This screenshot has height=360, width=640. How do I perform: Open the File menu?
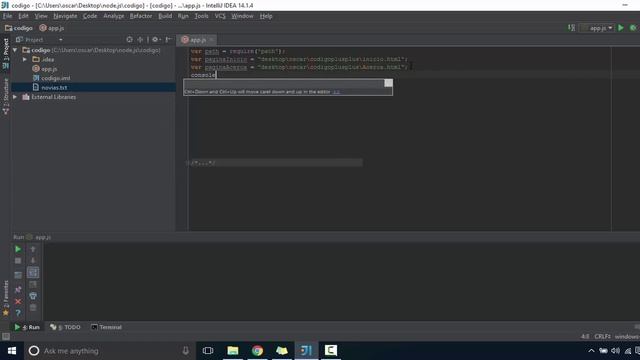pyautogui.click(x=7, y=16)
